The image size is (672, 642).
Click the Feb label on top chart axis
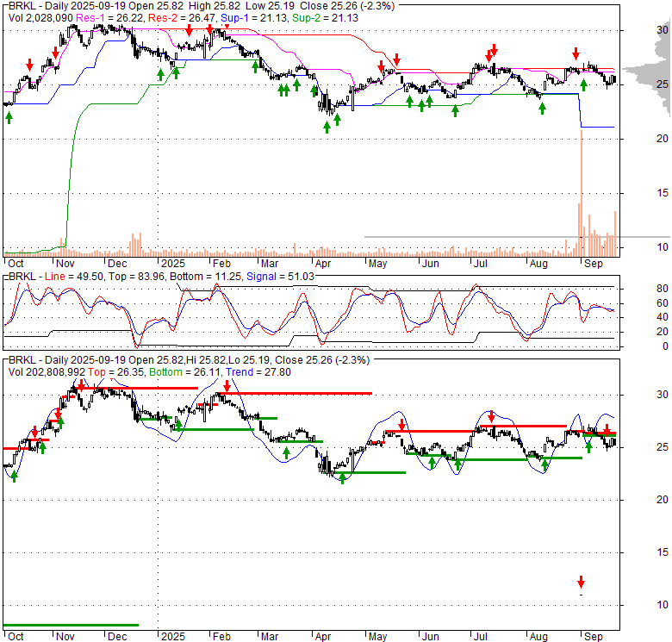221,264
